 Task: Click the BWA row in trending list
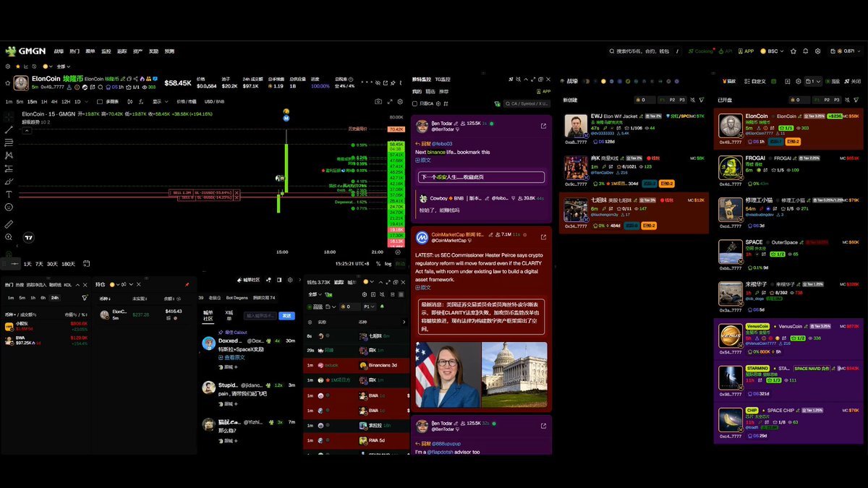point(46,341)
